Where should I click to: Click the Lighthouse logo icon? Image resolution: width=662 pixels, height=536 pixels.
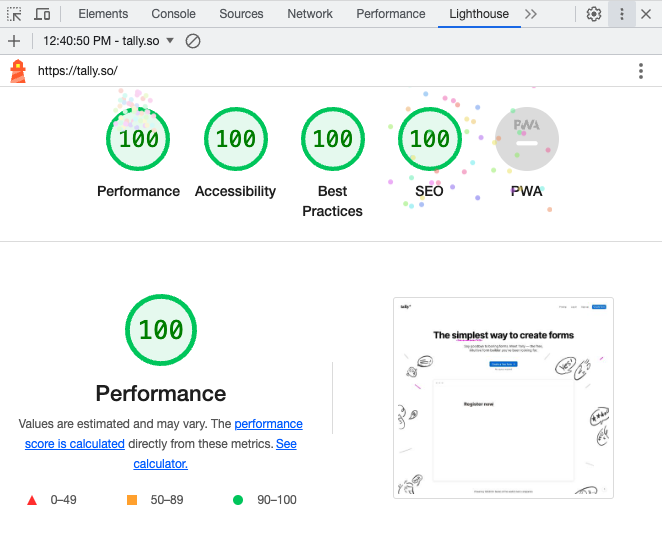[18, 71]
